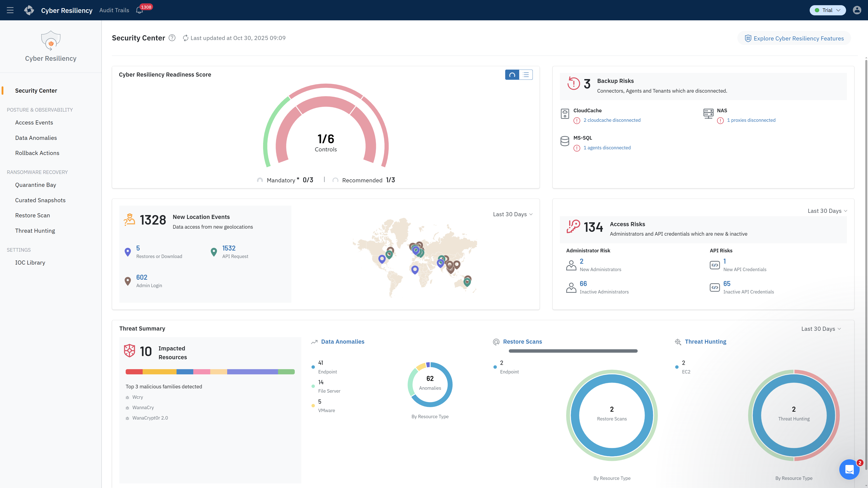Viewport: 868px width, 488px height.
Task: Click the user profile avatar icon
Action: point(857,10)
